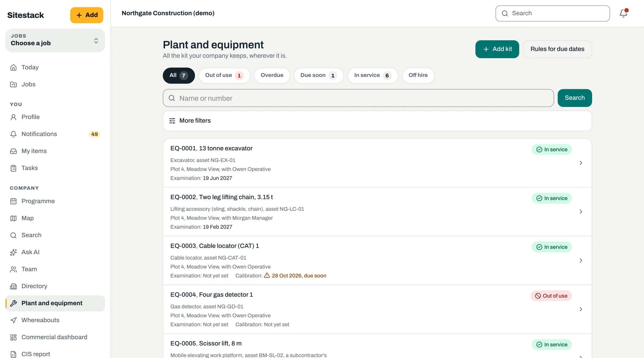Open the notifications bell in the header
Screen dimensions: 644x358
click(x=623, y=13)
